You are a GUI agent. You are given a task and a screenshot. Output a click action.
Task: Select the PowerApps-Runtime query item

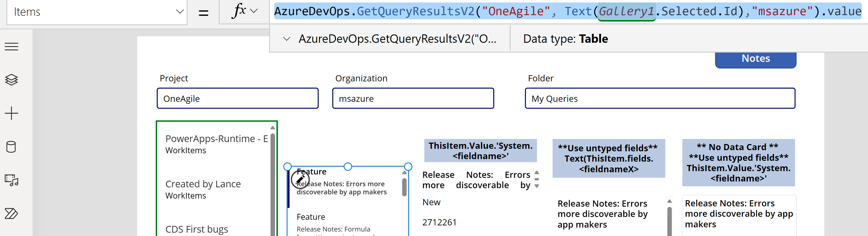(x=216, y=144)
